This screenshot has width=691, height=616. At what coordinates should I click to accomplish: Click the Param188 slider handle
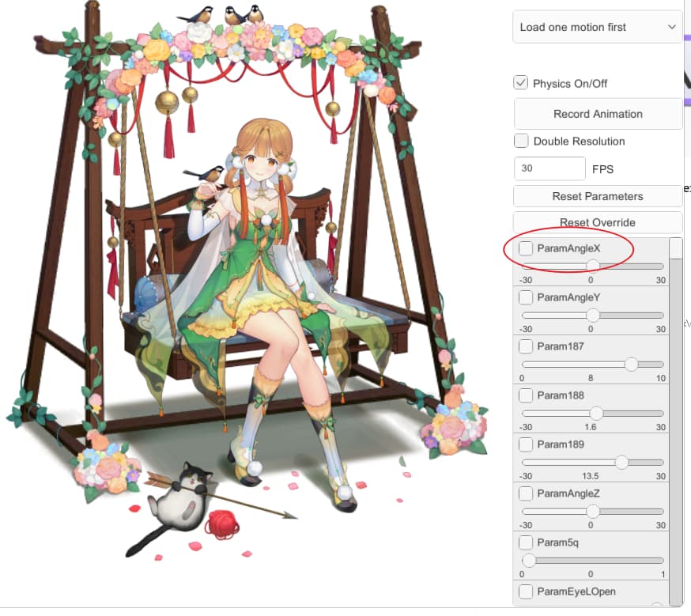(x=596, y=414)
